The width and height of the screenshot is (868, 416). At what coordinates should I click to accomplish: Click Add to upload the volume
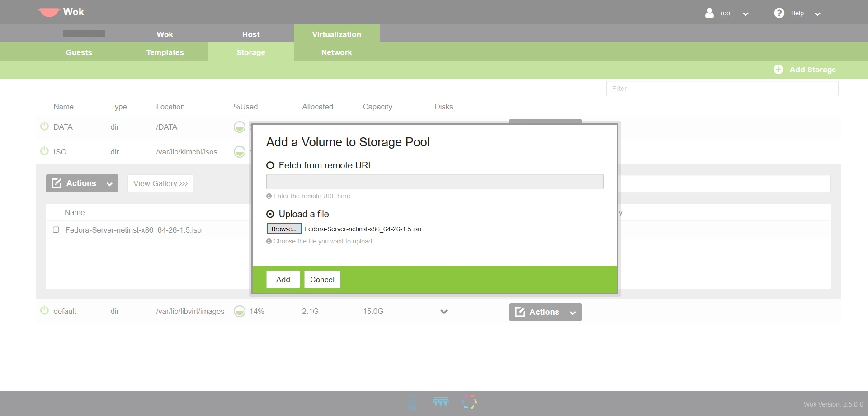pyautogui.click(x=283, y=280)
